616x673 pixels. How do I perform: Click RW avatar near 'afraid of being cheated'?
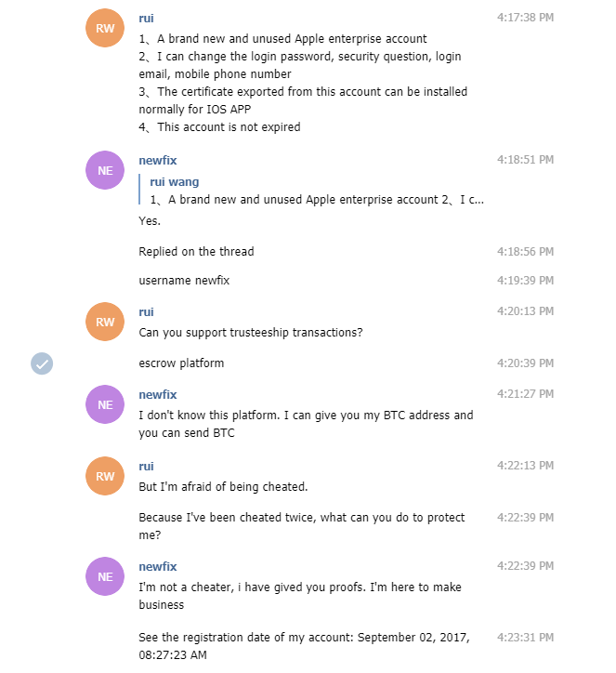coord(105,476)
